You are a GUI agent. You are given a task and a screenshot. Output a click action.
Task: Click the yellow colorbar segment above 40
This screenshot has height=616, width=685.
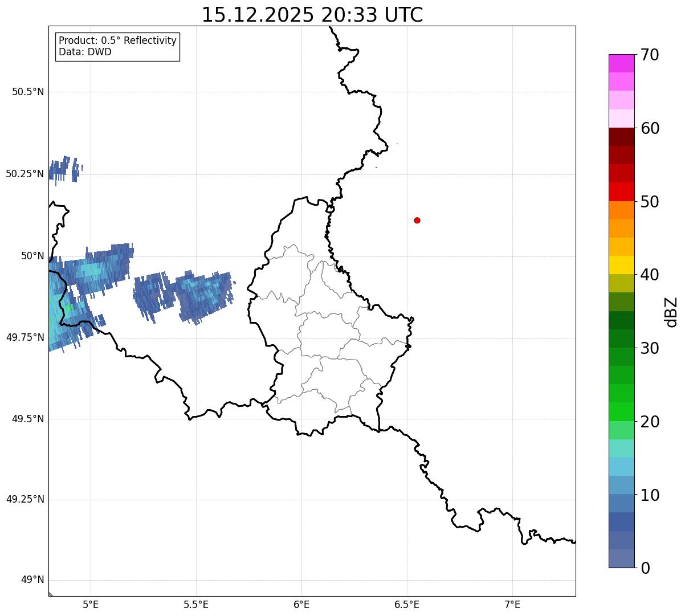click(x=621, y=265)
